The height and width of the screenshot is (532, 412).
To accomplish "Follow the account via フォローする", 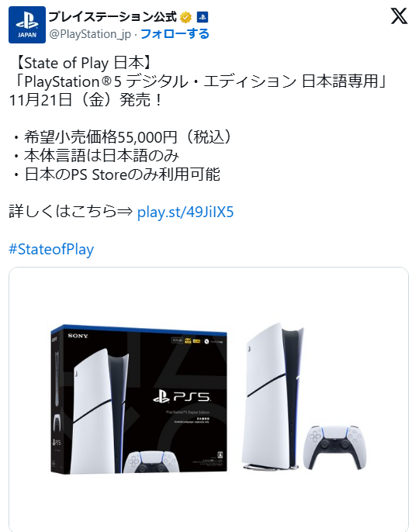I will pyautogui.click(x=175, y=34).
